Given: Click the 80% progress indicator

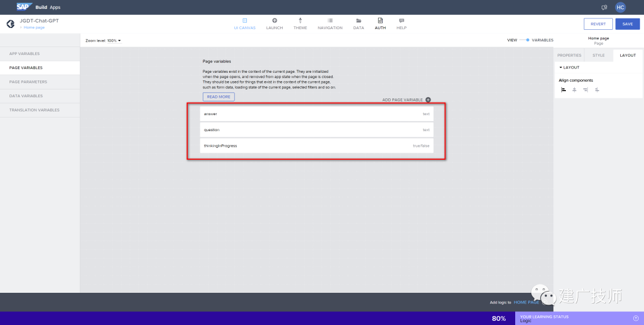Looking at the screenshot, I should [499, 318].
